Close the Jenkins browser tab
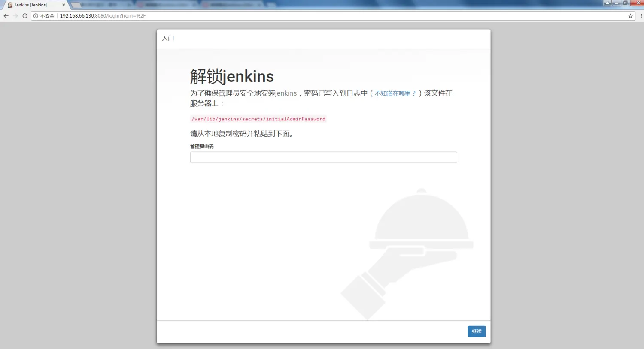The height and width of the screenshot is (349, 644). pyautogui.click(x=64, y=5)
